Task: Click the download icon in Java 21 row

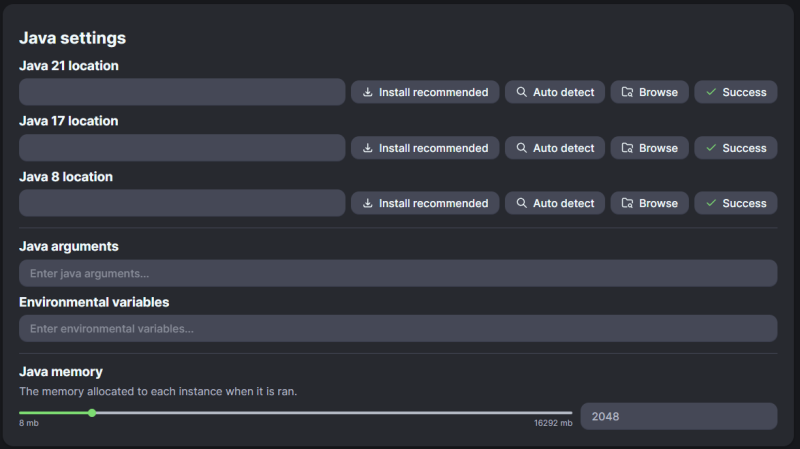Action: tap(367, 92)
